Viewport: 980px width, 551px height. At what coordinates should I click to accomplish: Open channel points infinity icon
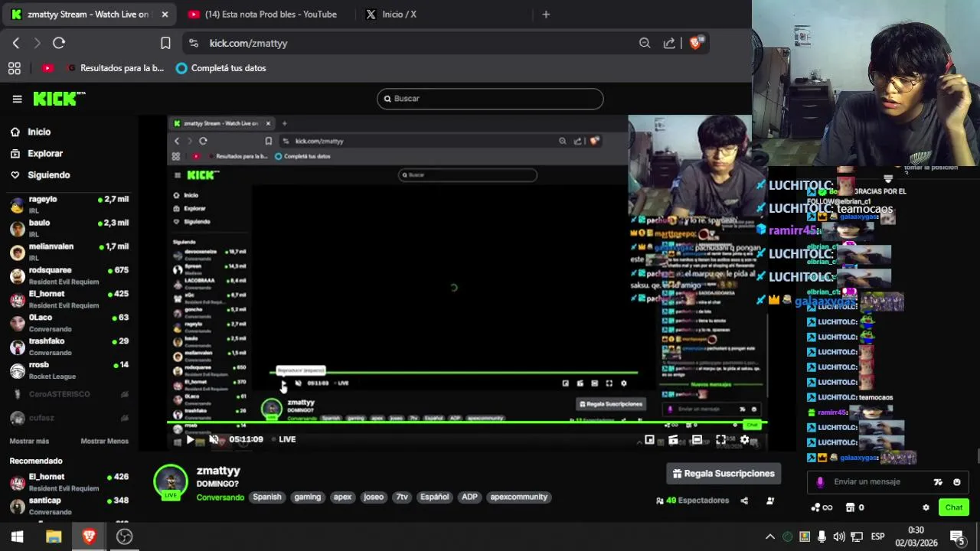[822, 507]
